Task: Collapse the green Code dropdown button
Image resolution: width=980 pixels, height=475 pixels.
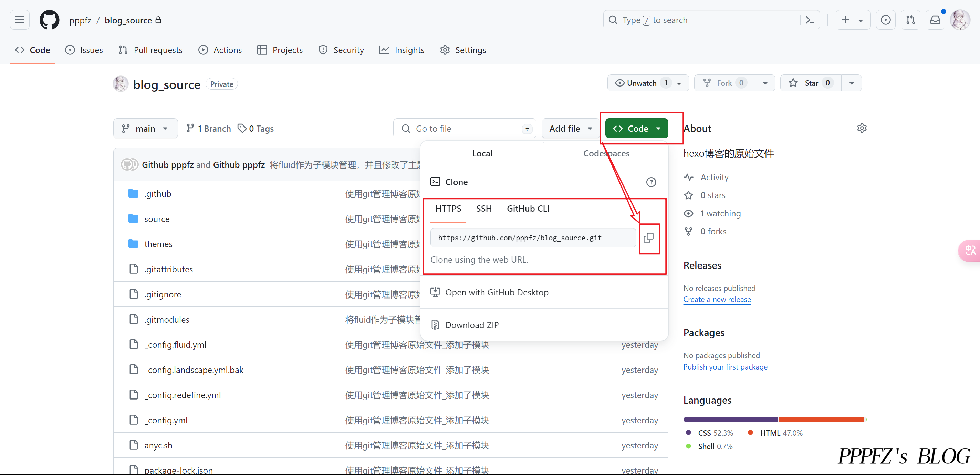Action: [x=636, y=128]
